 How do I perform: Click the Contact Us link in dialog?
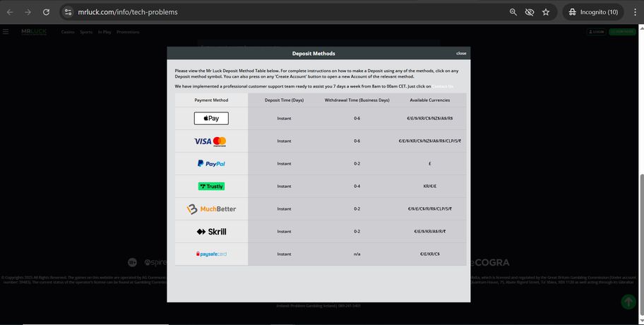pyautogui.click(x=443, y=87)
